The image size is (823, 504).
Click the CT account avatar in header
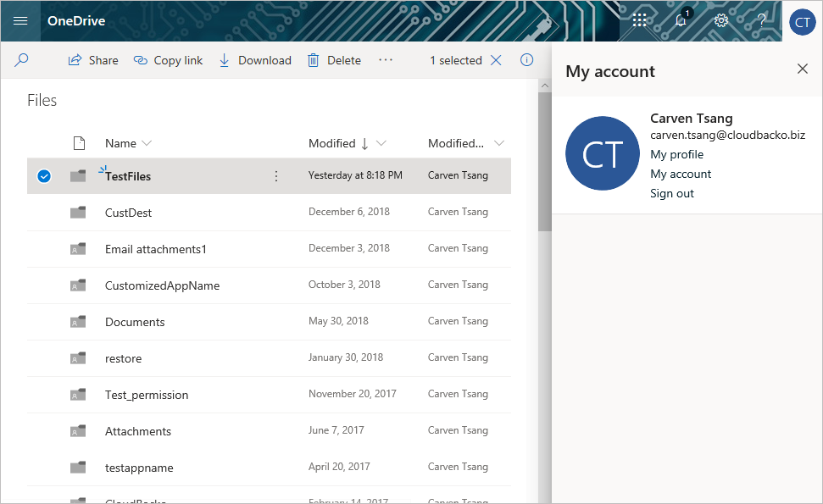[802, 21]
